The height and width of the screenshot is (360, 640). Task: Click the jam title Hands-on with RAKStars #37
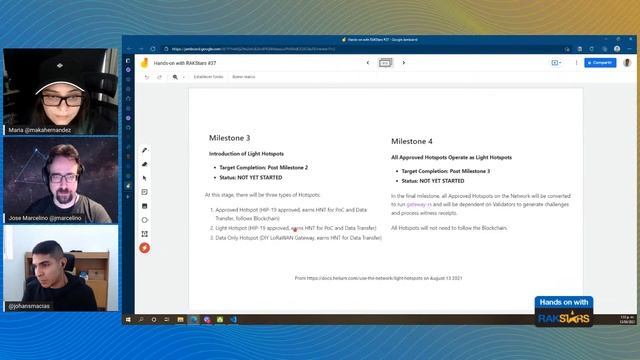click(185, 63)
